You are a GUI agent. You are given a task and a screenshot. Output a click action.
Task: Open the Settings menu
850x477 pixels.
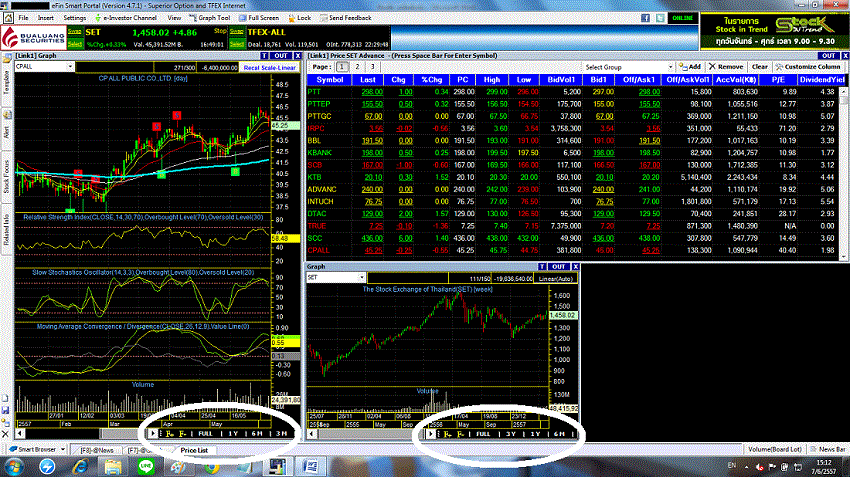tap(75, 18)
